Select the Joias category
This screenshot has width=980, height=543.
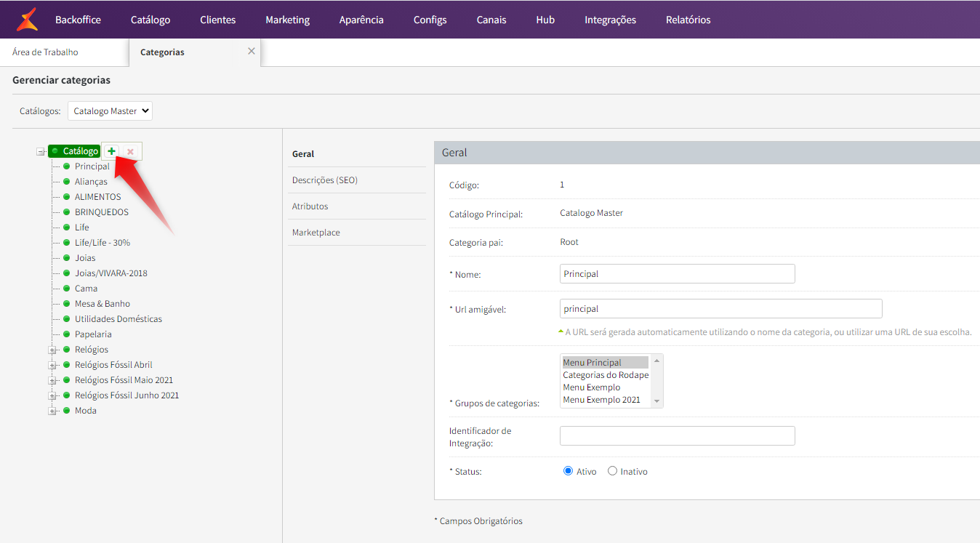(85, 258)
